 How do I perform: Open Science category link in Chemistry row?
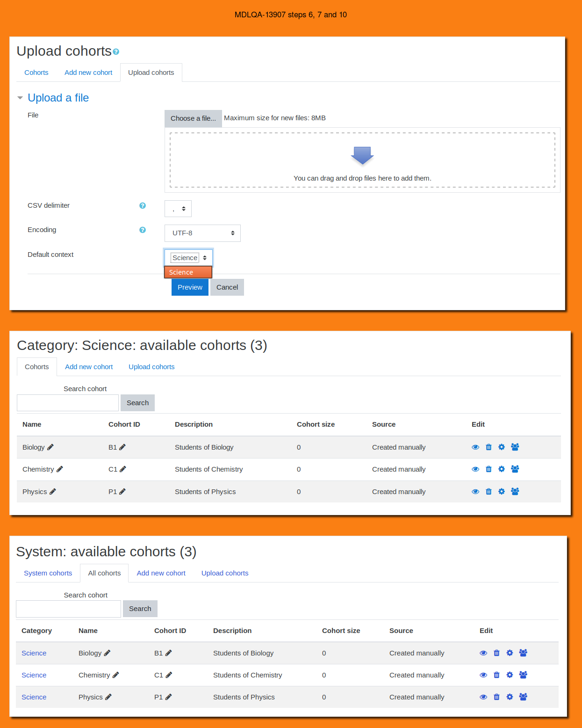pos(34,675)
